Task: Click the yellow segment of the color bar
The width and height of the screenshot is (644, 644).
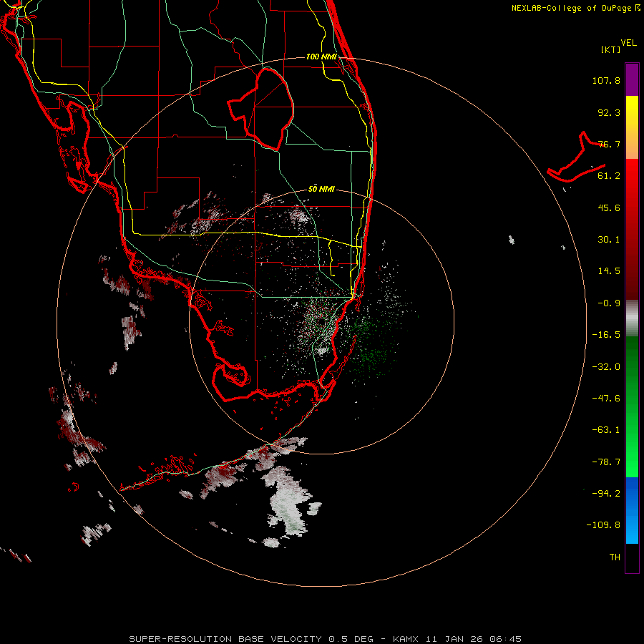Action: click(x=632, y=127)
